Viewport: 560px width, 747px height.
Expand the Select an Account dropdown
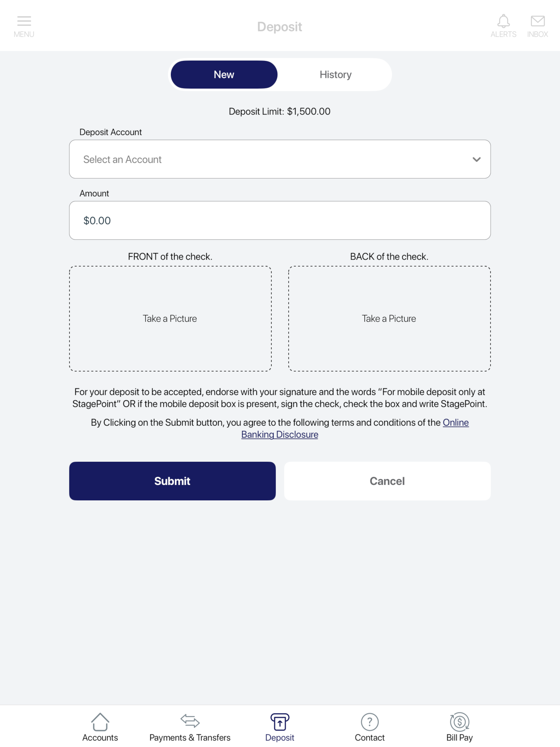point(280,159)
